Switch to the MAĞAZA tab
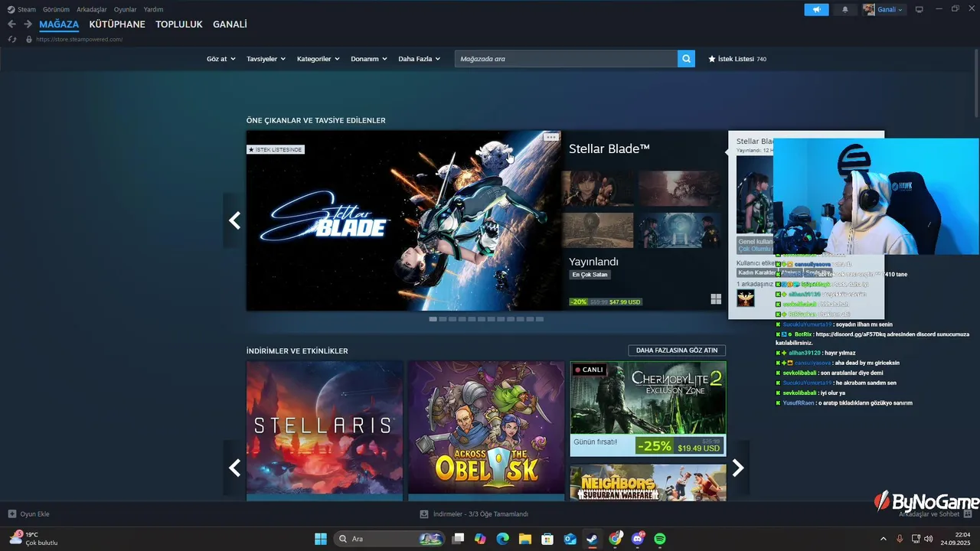 [59, 24]
